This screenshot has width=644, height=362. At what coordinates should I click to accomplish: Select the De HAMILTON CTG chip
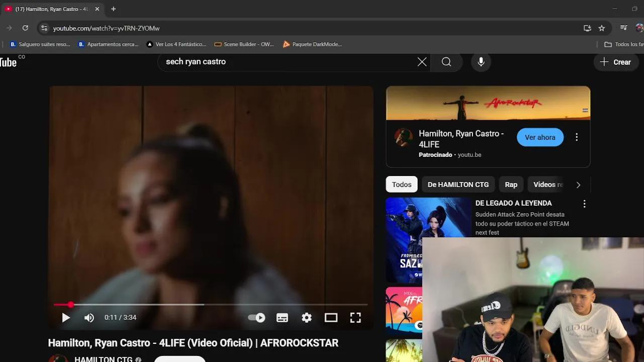coord(458,185)
